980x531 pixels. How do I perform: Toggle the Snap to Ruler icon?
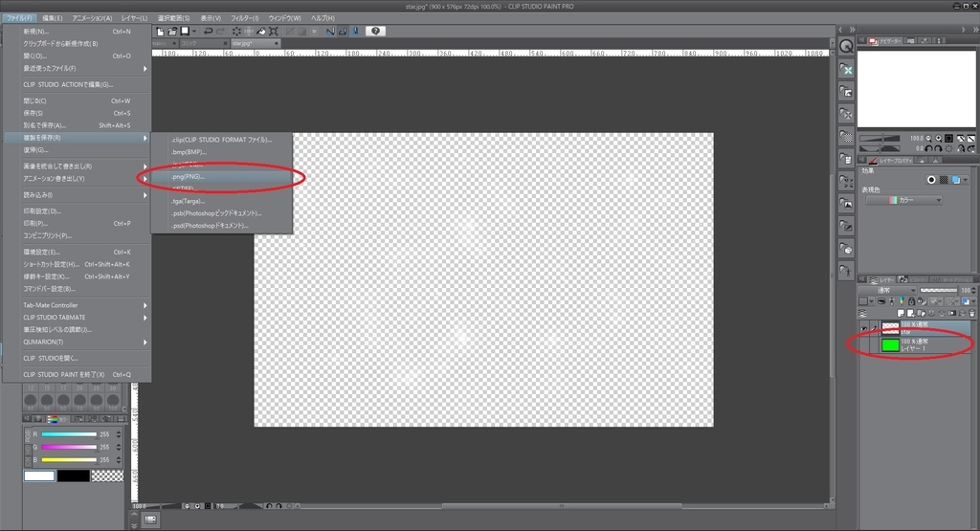click(330, 32)
